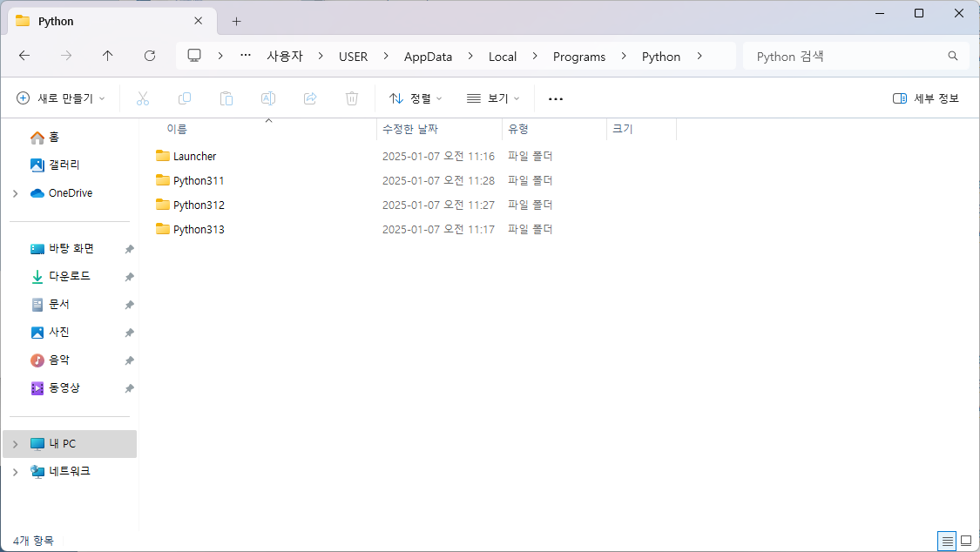Screen dimensions: 980x552
Task: Open the toolbar more options ellipsis
Action: click(x=556, y=98)
